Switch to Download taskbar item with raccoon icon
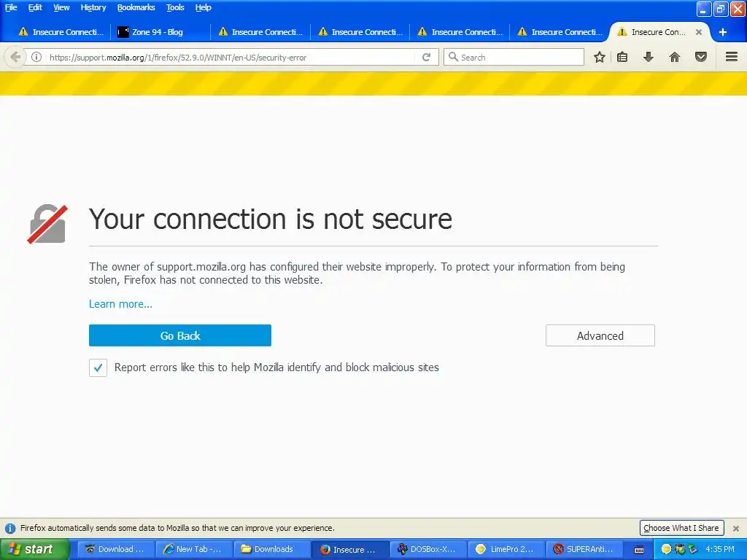Screen dimensions: 747x560 pos(116,549)
